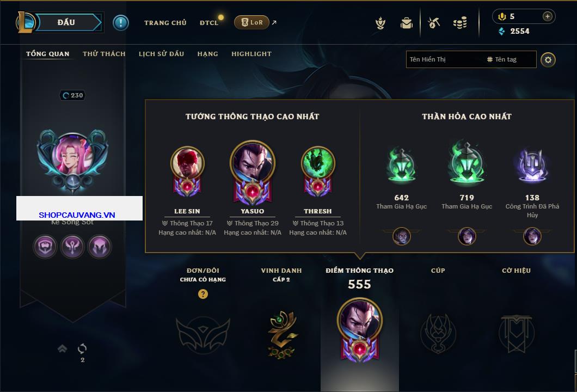Open the Lịch Sử Đấu tab

coord(161,54)
